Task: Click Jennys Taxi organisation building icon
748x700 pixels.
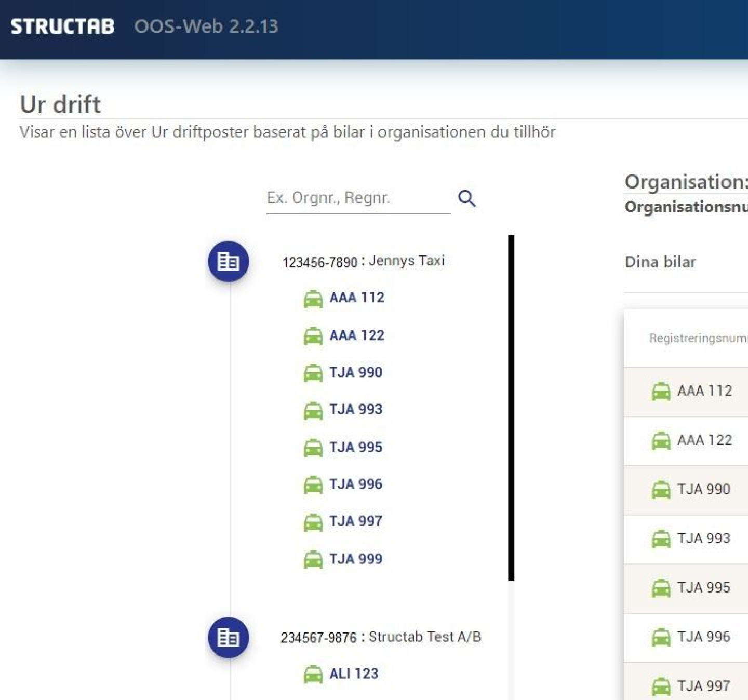Action: (x=228, y=261)
